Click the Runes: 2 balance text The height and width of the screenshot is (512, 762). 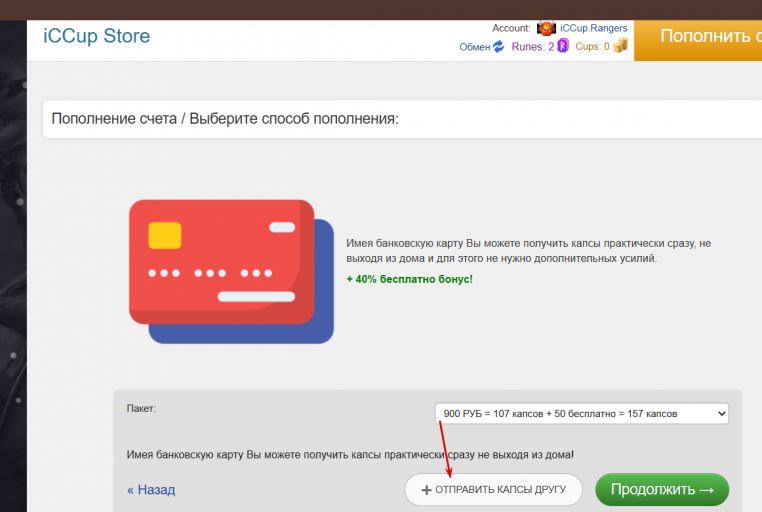(x=533, y=47)
